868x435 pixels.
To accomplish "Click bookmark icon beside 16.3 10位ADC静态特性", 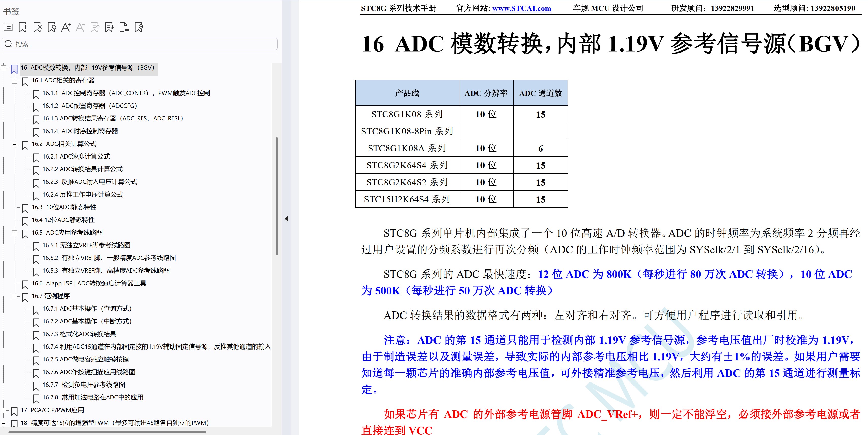I will pyautogui.click(x=25, y=208).
